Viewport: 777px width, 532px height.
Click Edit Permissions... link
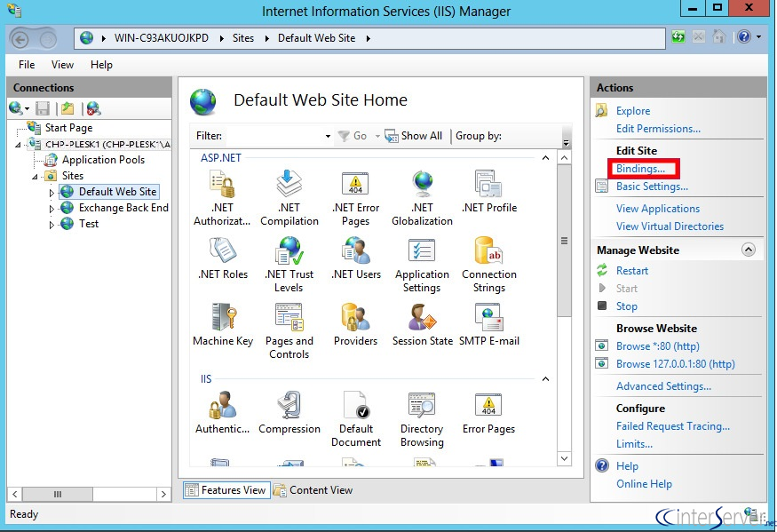[x=658, y=129]
